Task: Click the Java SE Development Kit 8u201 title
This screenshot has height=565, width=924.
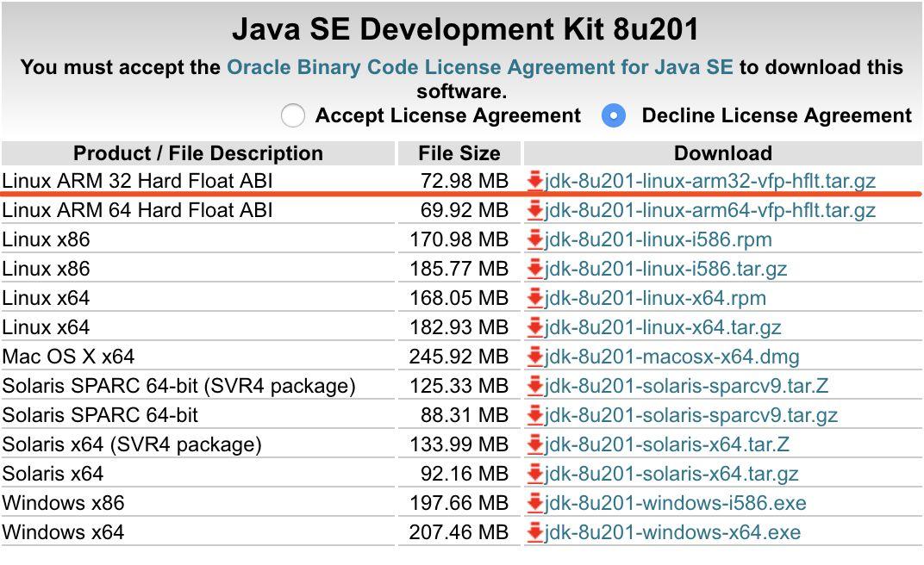Action: click(x=462, y=28)
